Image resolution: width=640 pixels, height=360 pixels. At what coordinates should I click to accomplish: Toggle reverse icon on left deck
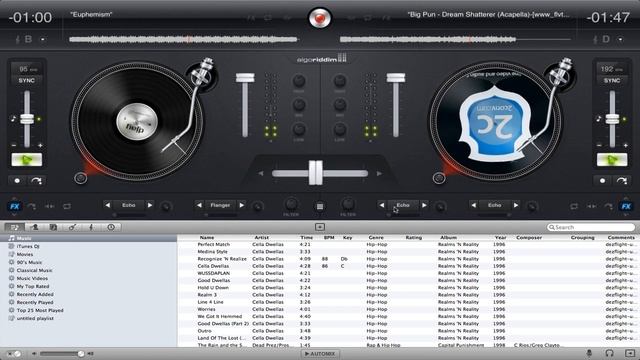(x=50, y=207)
